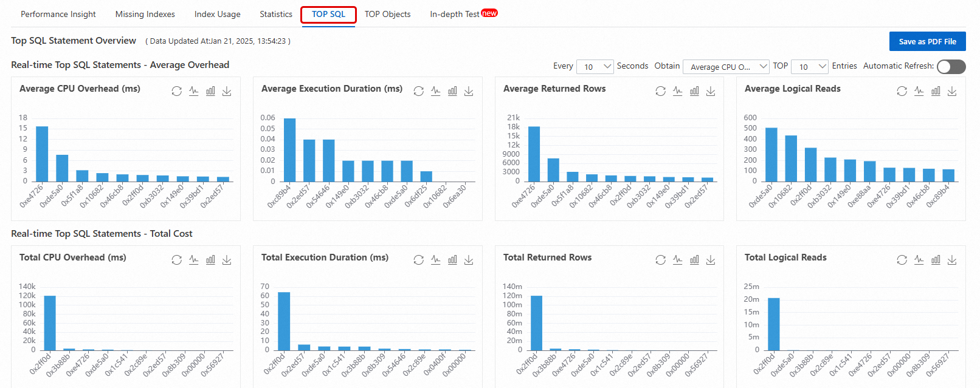The height and width of the screenshot is (388, 980).
Task: Click the Top SQL Statement Overview heading
Action: click(x=74, y=41)
